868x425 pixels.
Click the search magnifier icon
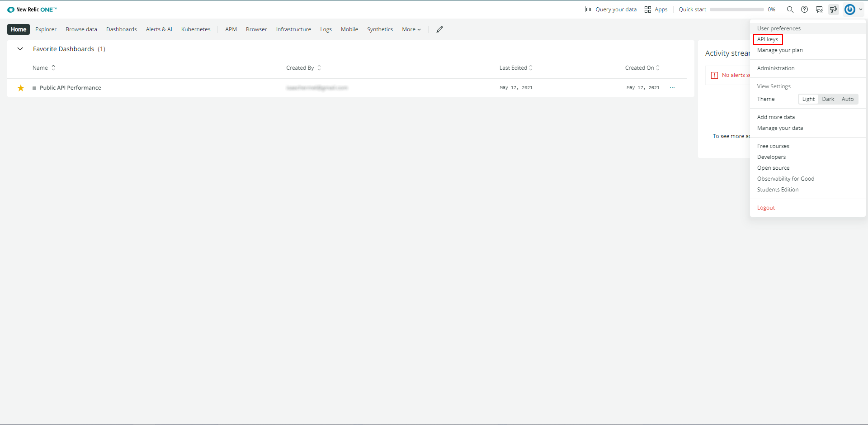tap(790, 10)
